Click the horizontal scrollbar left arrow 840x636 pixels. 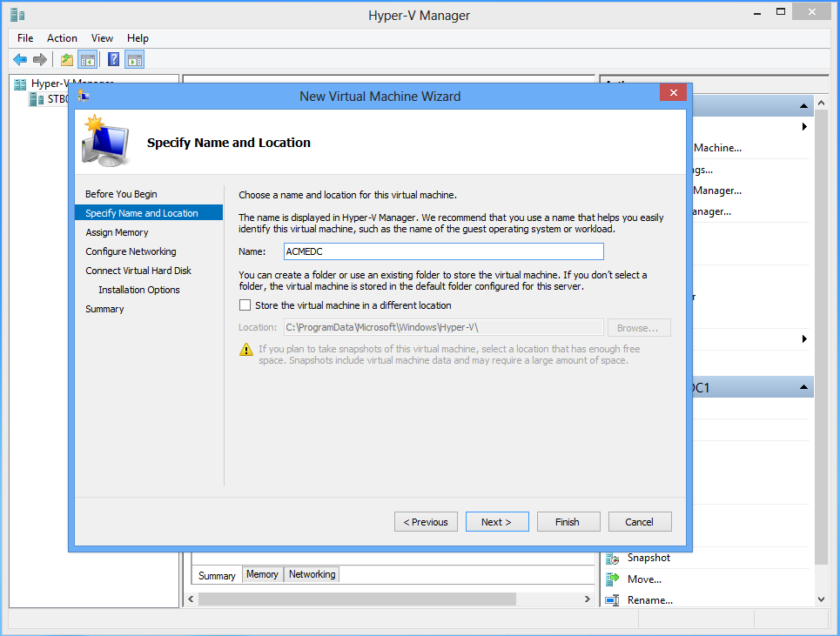coord(191,599)
